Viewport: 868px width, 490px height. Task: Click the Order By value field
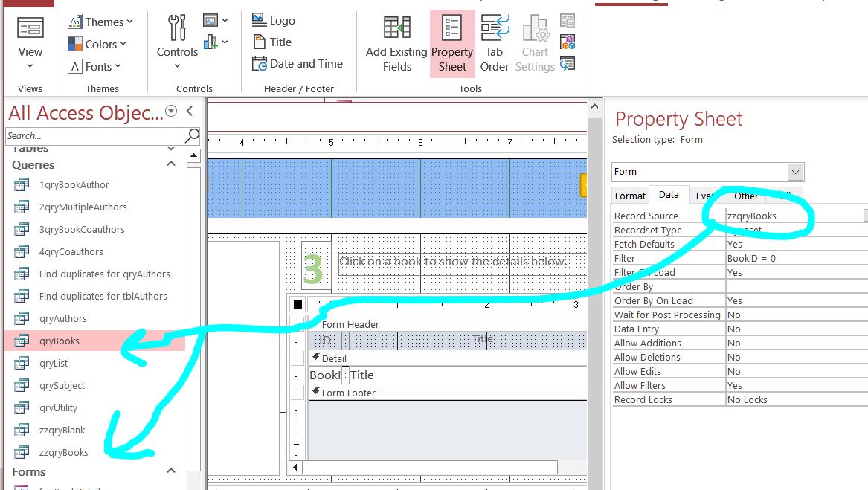pos(797,287)
